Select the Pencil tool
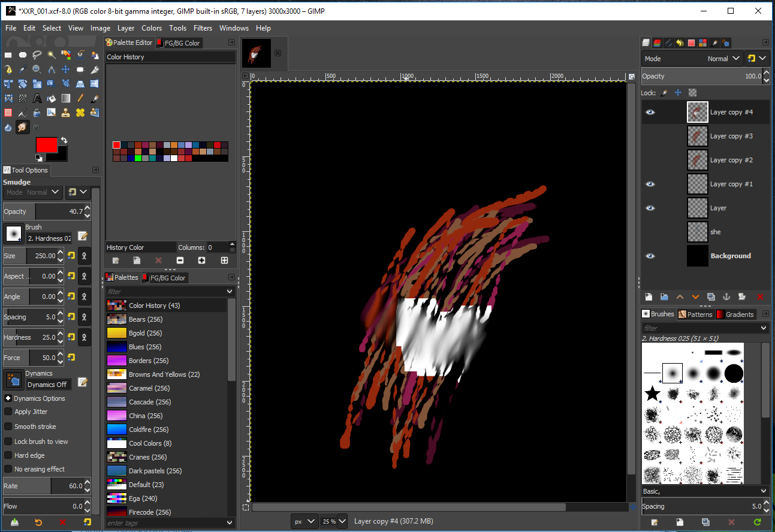 (x=80, y=98)
